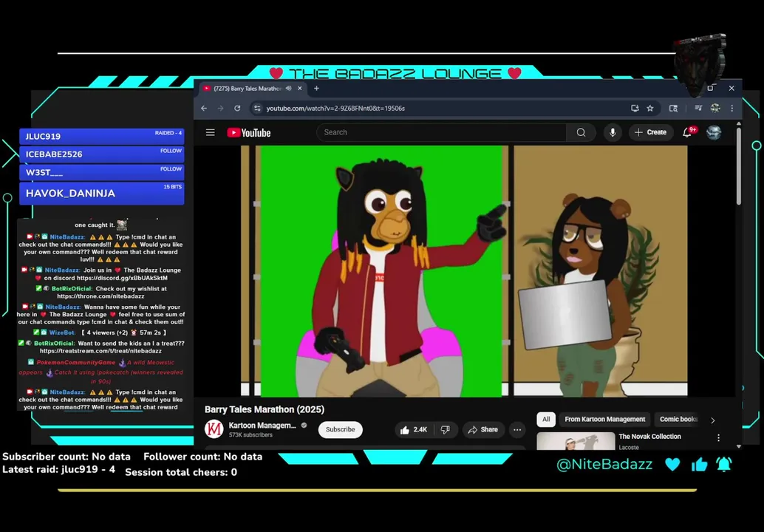This screenshot has height=532, width=764.
Task: Click the YouTube video player area
Action: click(x=464, y=271)
